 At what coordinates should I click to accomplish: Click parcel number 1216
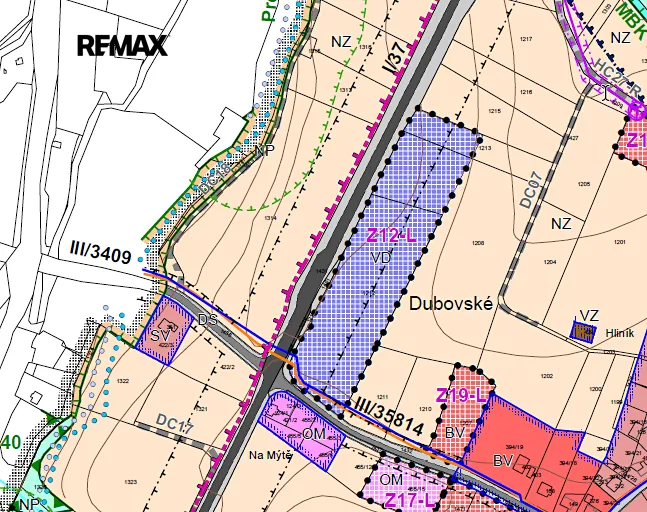(527, 92)
